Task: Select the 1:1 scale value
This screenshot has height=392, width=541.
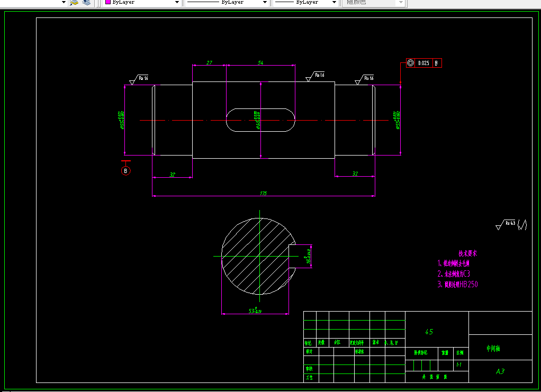Action: click(x=459, y=365)
